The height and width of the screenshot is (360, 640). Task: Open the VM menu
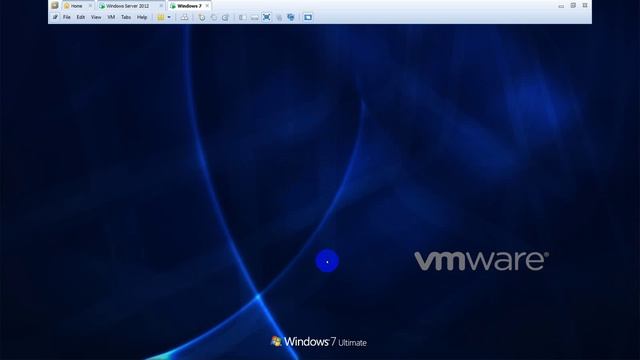(111, 17)
